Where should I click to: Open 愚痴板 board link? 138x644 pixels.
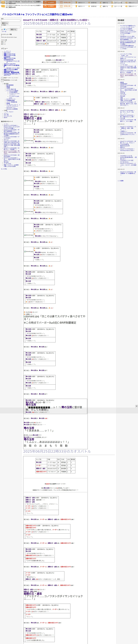8,103
